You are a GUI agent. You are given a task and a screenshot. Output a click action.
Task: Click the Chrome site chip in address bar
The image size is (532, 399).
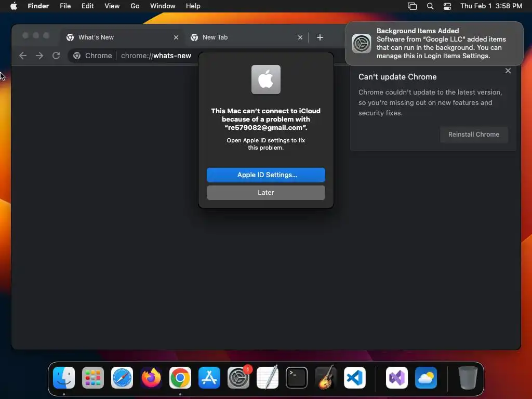[x=92, y=56]
